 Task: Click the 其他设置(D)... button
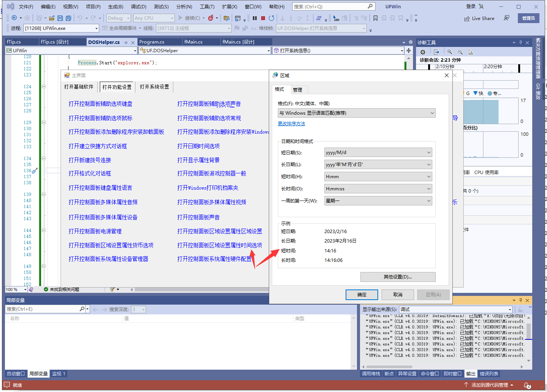pos(398,277)
